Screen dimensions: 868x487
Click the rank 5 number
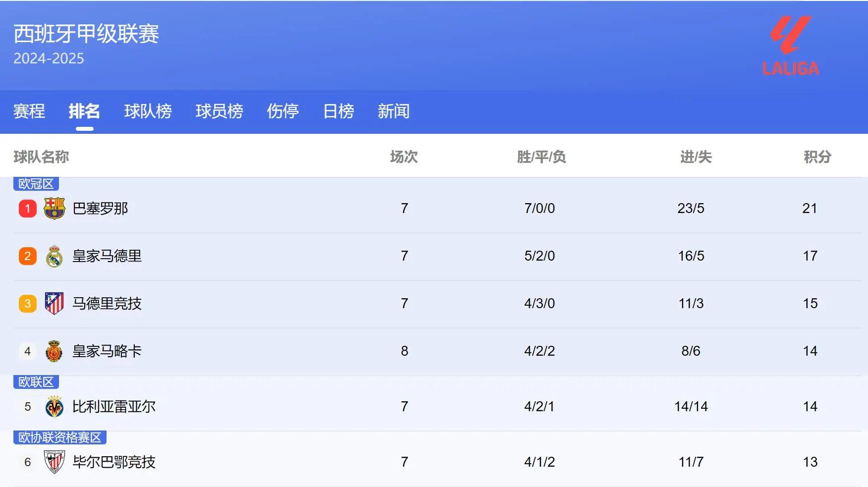tap(28, 407)
